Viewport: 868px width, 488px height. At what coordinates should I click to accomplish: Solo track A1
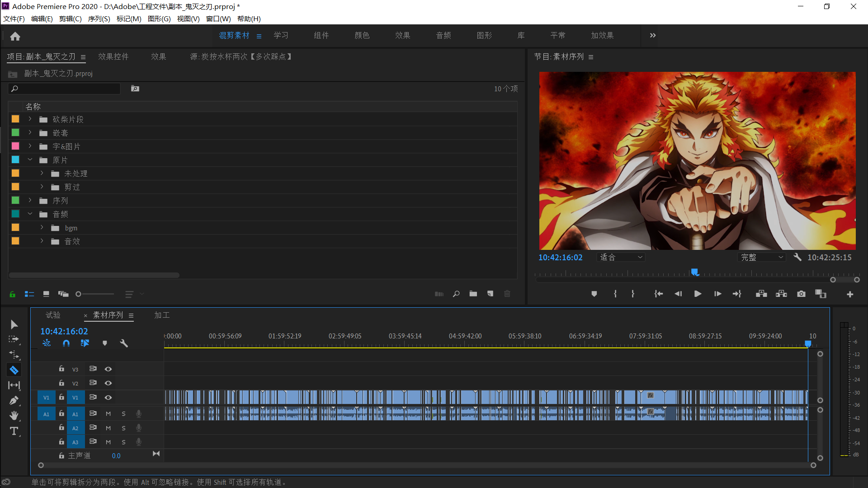(x=123, y=414)
